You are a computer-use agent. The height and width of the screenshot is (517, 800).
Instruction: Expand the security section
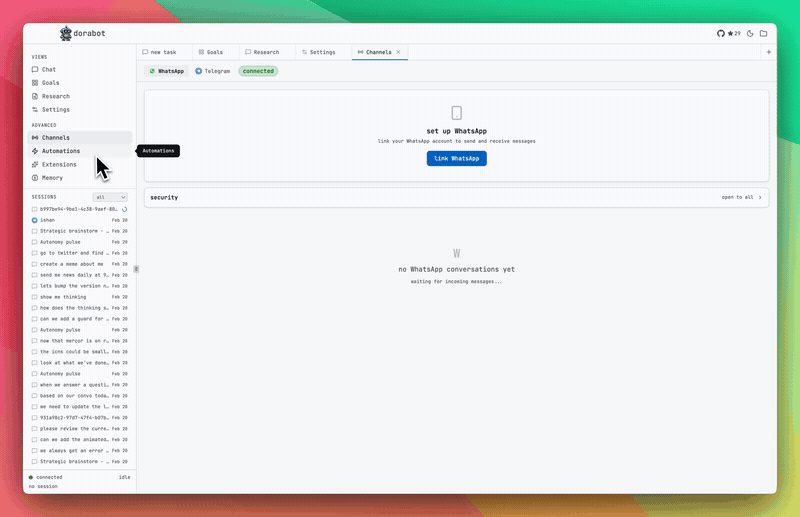click(457, 198)
